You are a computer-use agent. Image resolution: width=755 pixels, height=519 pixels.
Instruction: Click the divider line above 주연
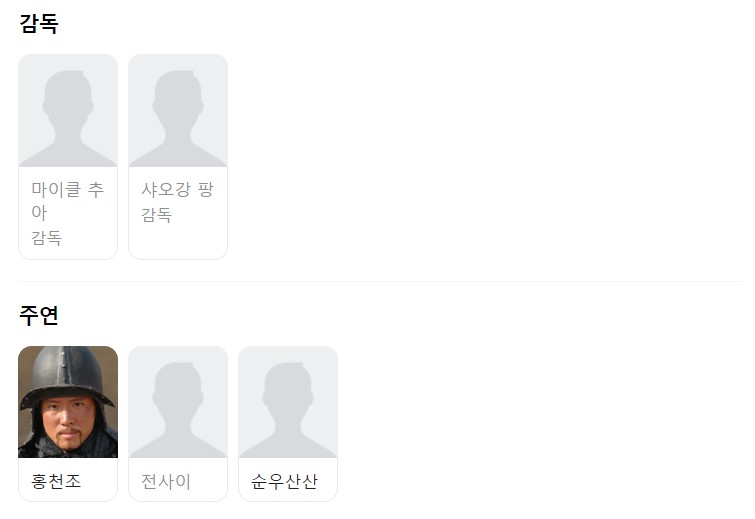coord(380,281)
